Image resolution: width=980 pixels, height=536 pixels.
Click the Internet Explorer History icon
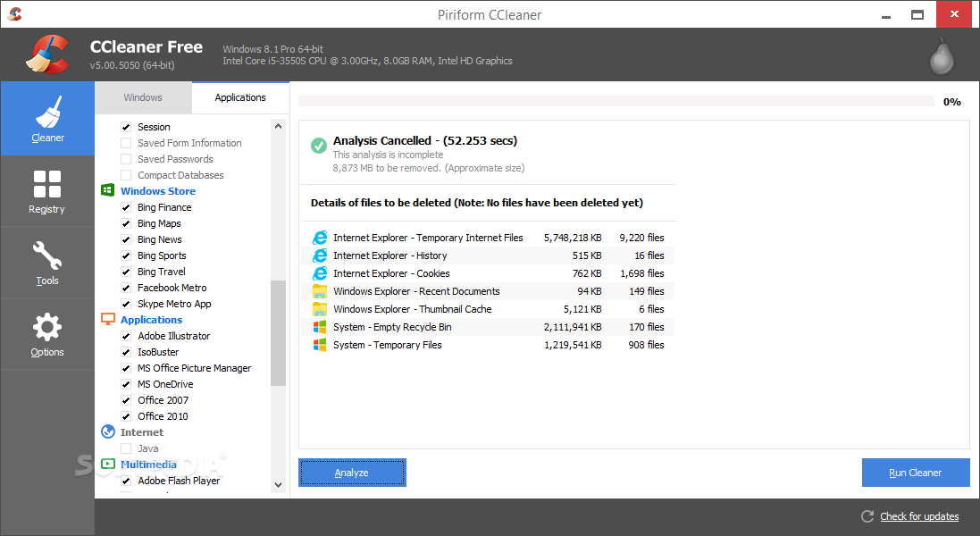pos(320,255)
